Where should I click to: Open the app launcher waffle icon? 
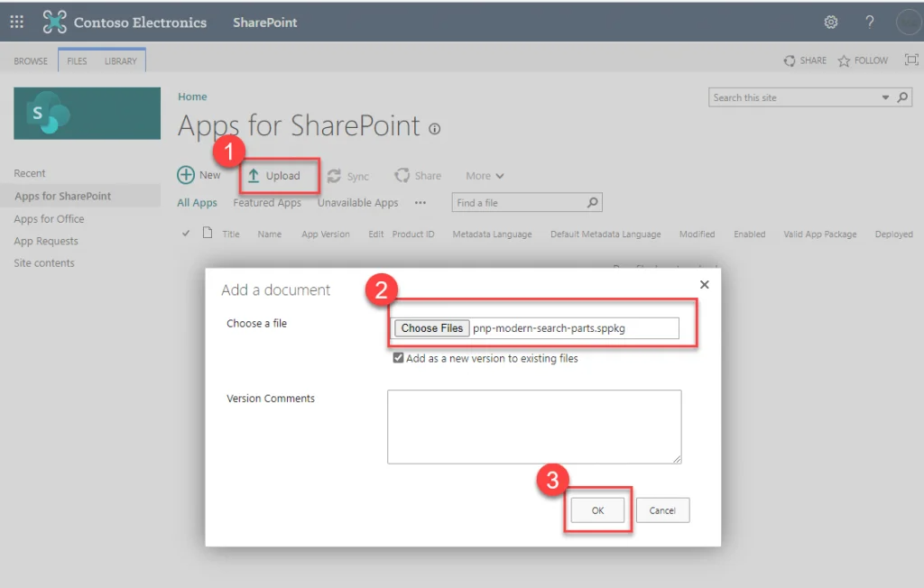[x=16, y=22]
